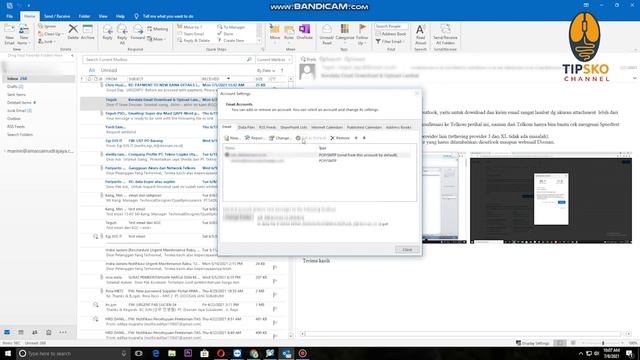Open Microsoft Edge from the taskbar
The height and width of the screenshot is (360, 640).
[x=156, y=353]
